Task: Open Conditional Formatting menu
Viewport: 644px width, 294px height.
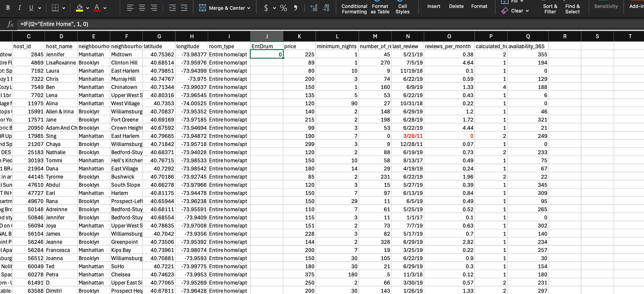Action: [x=354, y=9]
